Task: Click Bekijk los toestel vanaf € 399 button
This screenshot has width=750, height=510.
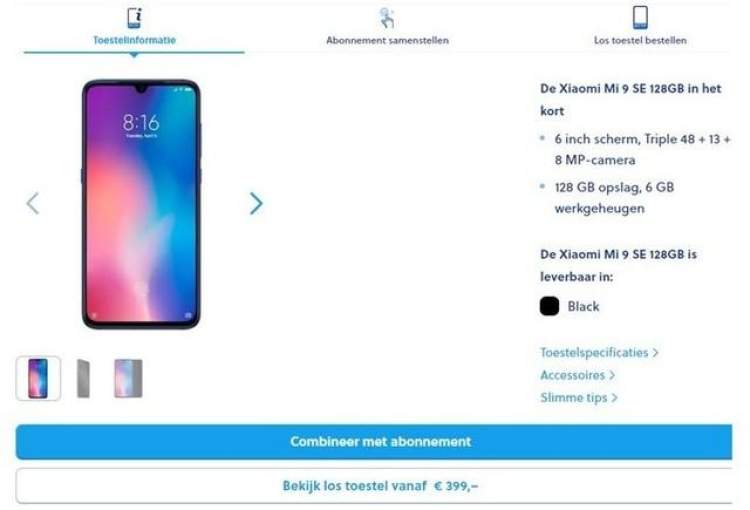Action: click(374, 486)
